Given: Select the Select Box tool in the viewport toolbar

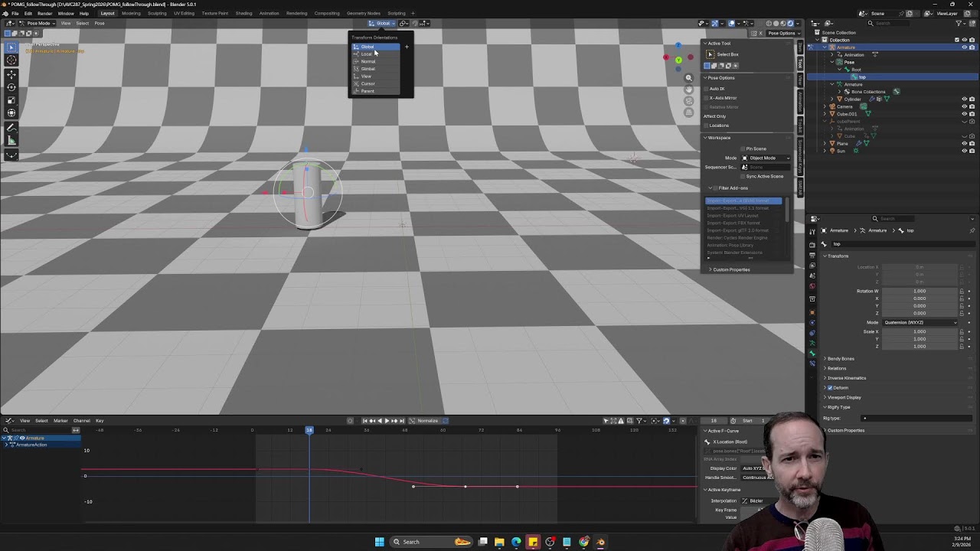Looking at the screenshot, I should 11,47.
